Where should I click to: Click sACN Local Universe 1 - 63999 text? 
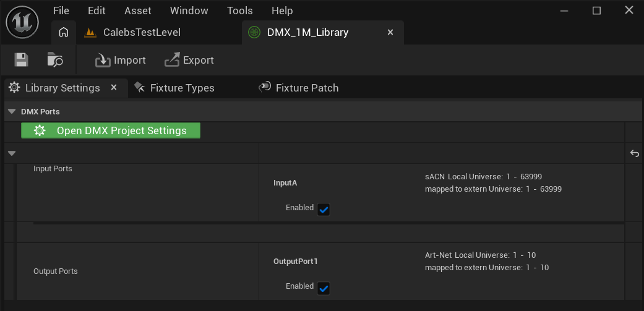483,177
